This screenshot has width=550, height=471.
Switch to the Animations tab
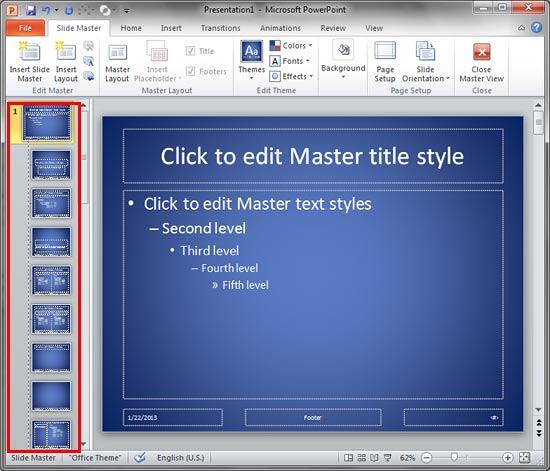click(280, 28)
